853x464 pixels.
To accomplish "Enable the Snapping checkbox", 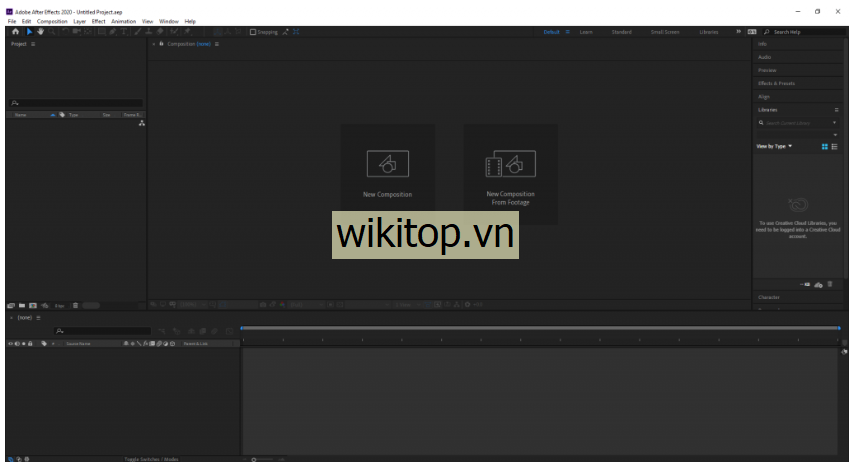I will click(x=253, y=32).
